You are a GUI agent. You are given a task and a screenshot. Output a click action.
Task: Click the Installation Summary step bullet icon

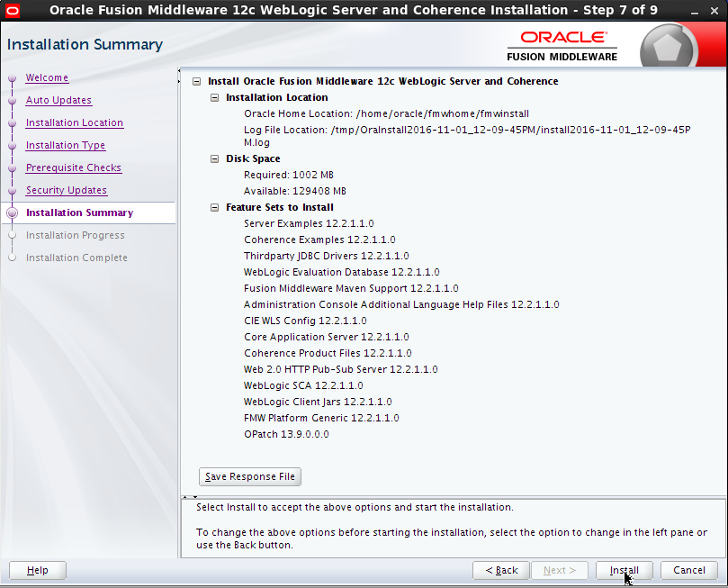point(13,213)
